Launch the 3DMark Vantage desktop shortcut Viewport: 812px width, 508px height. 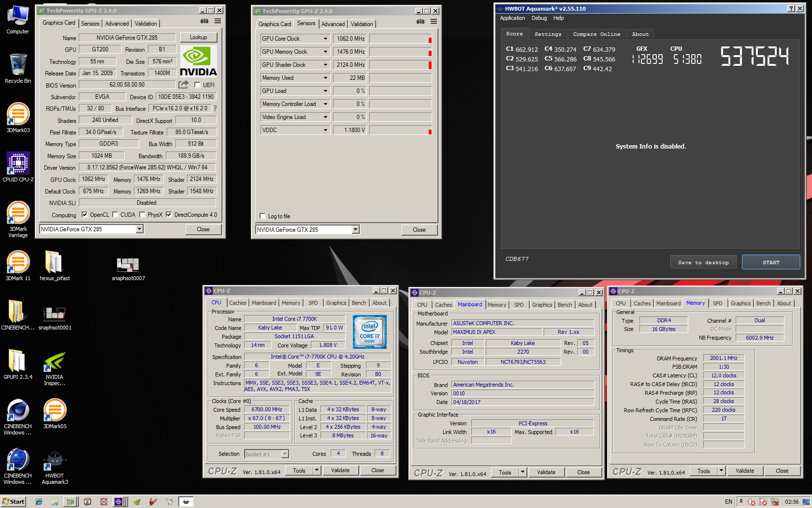(x=18, y=220)
